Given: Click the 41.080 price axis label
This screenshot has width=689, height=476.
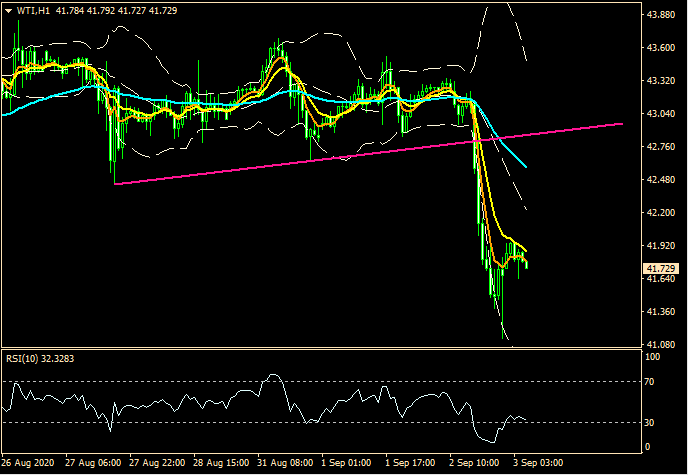Looking at the screenshot, I should pyautogui.click(x=660, y=344).
